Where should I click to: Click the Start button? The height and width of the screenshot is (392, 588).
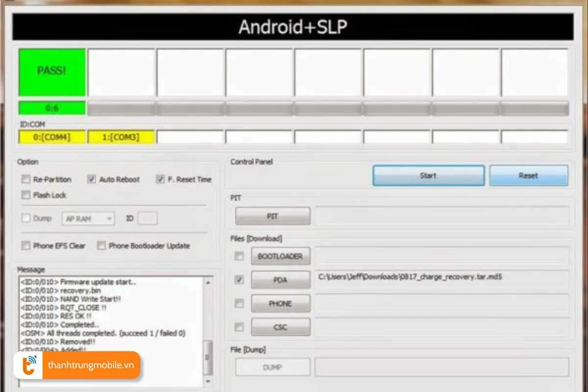(x=428, y=175)
